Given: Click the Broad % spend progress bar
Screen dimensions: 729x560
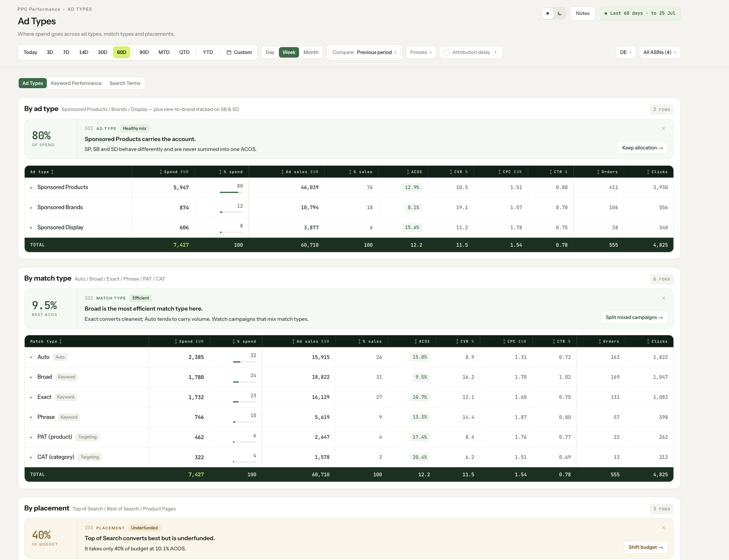Looking at the screenshot, I should coord(244,382).
